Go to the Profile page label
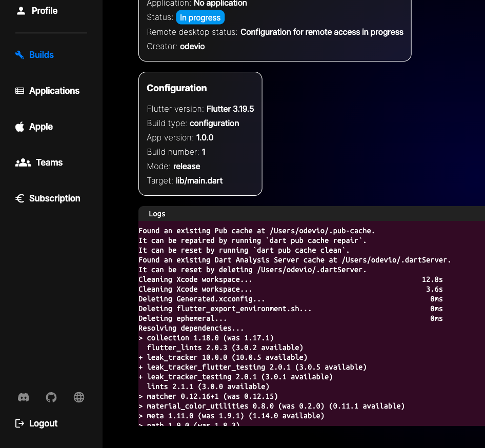 [45, 11]
